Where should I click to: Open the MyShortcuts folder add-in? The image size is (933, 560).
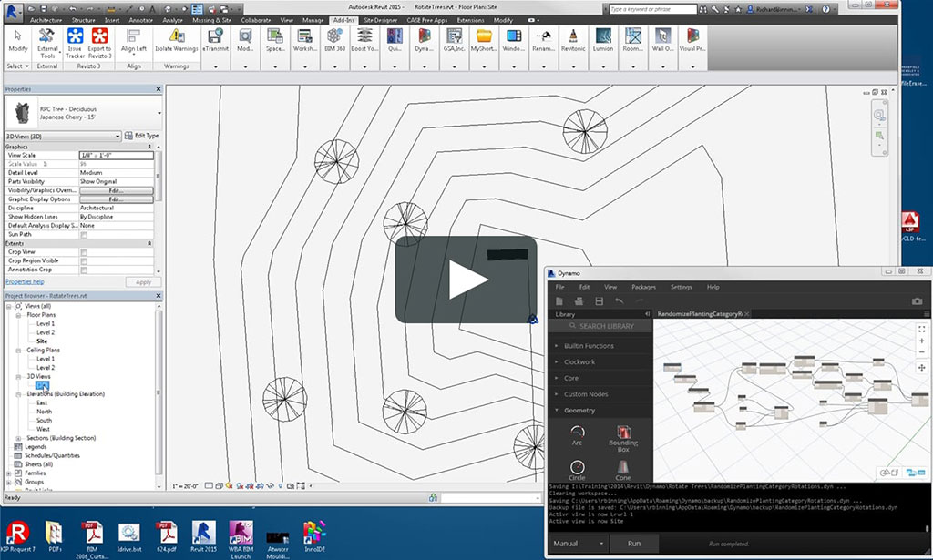click(x=484, y=40)
